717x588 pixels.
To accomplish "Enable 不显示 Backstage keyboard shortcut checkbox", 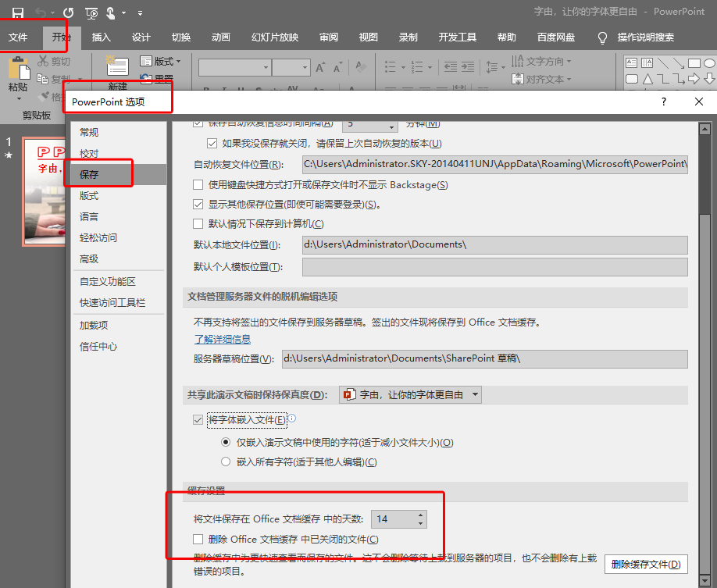I will coord(198,185).
